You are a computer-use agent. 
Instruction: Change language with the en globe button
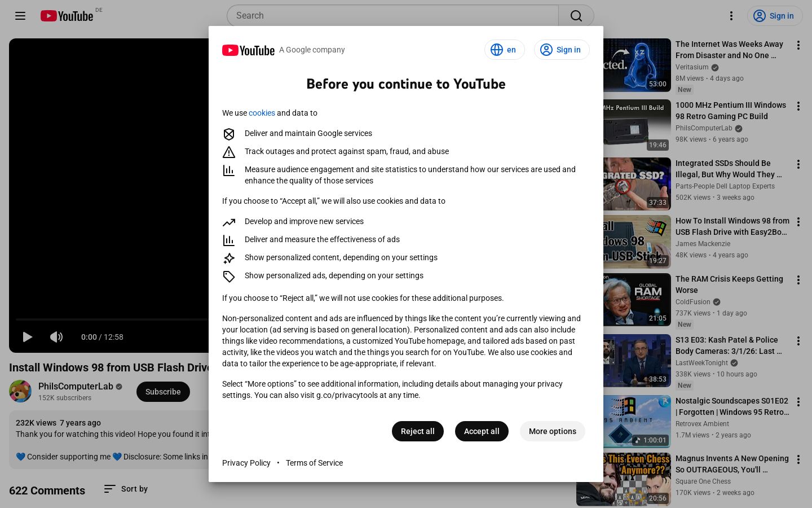point(504,50)
